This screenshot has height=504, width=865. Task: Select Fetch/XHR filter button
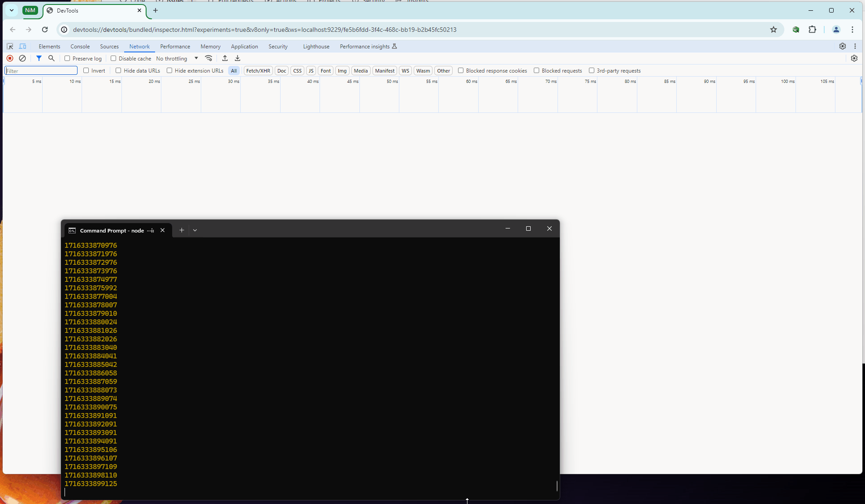258,71
